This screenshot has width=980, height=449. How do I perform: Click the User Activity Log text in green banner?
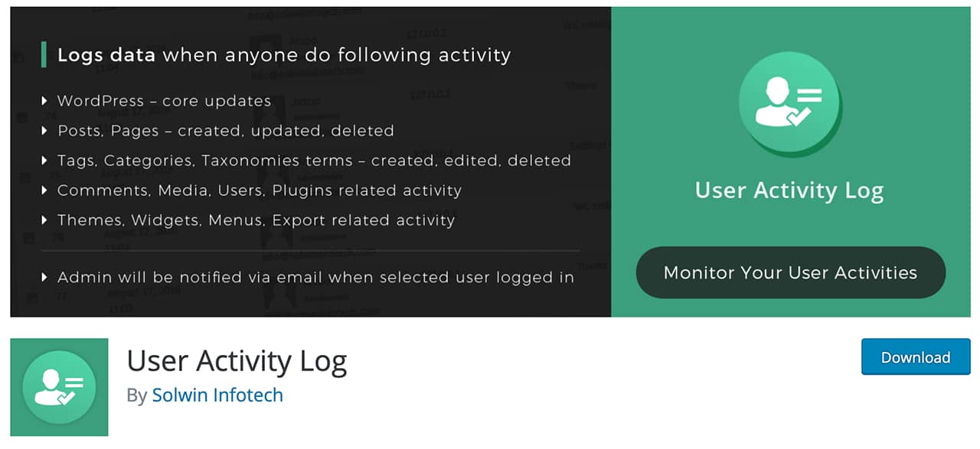click(789, 190)
